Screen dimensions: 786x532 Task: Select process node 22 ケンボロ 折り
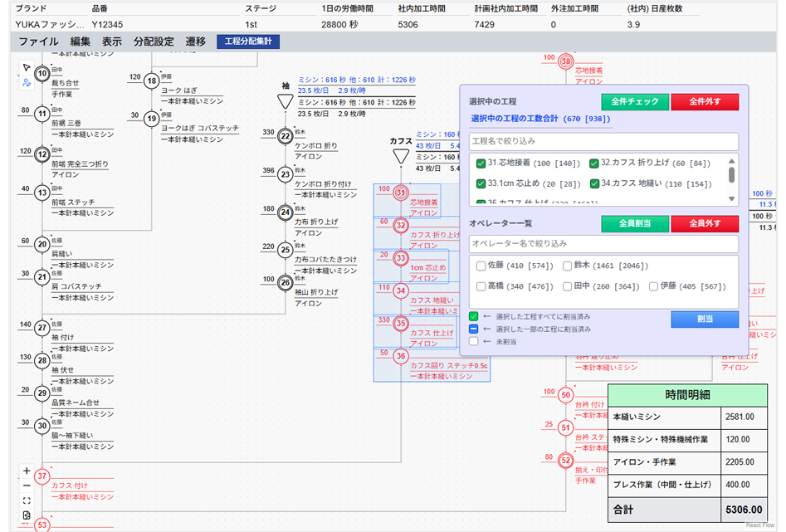pyautogui.click(x=286, y=136)
